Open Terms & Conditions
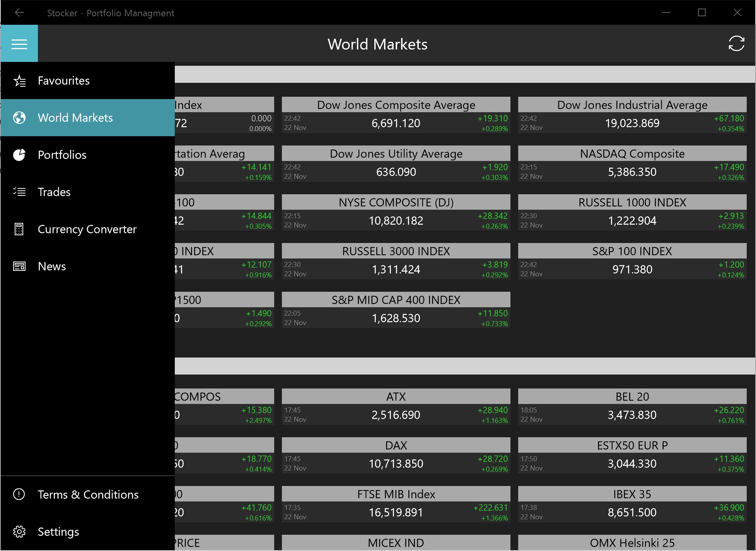Viewport: 756px width, 551px height. (x=88, y=494)
